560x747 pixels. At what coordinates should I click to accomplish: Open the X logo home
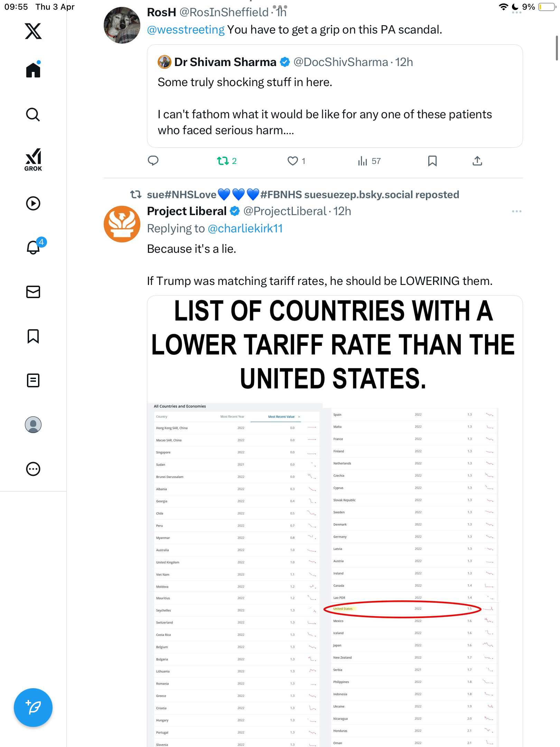33,31
